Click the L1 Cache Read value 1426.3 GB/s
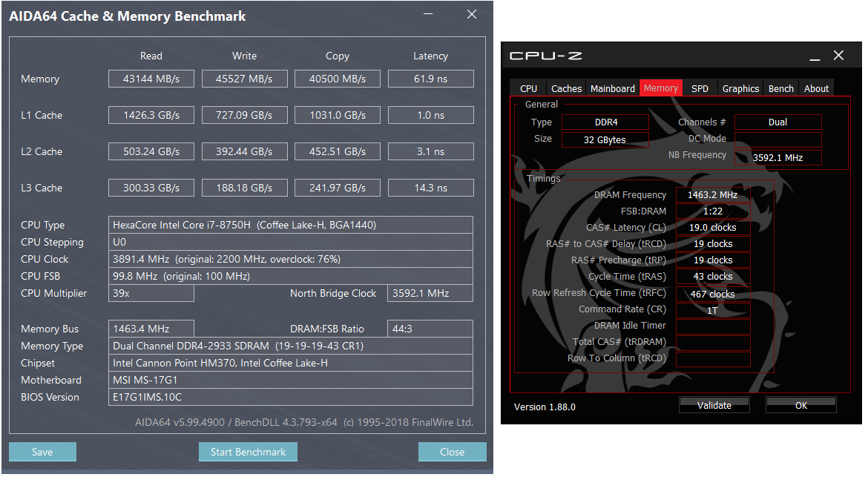This screenshot has height=480, width=868. 151,115
